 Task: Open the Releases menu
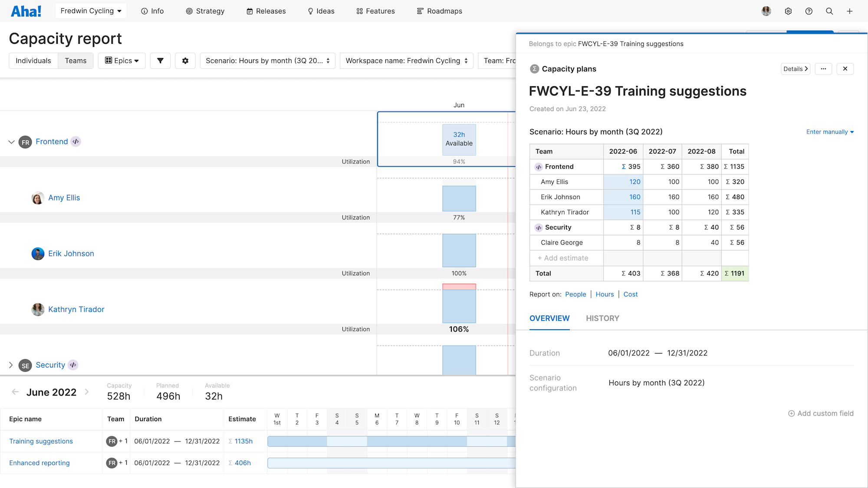(x=266, y=11)
